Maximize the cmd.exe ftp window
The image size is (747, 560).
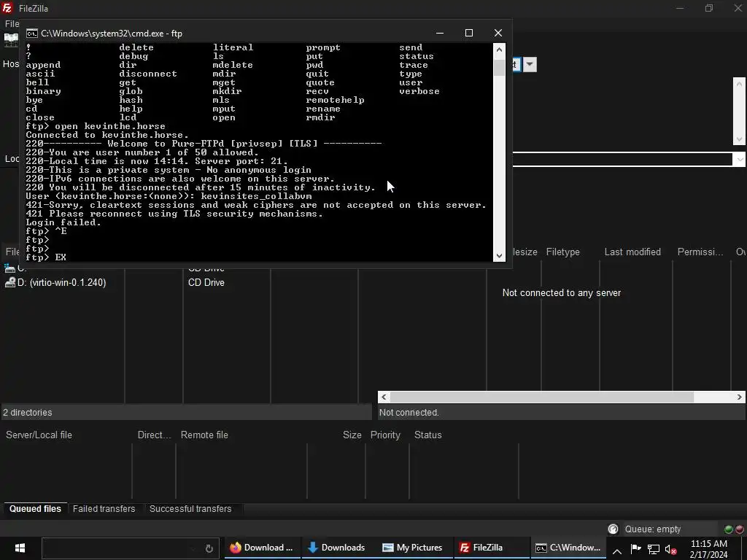point(469,33)
